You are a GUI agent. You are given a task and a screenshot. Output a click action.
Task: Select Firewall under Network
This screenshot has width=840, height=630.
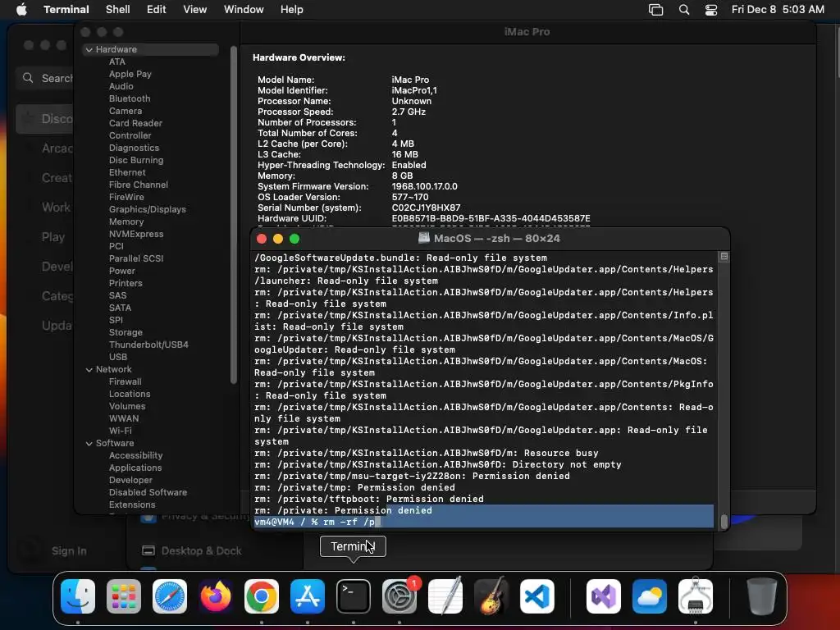tap(126, 382)
